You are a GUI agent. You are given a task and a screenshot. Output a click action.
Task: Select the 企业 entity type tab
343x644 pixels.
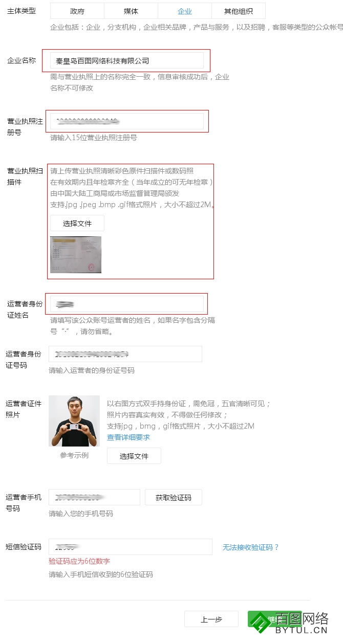[185, 11]
